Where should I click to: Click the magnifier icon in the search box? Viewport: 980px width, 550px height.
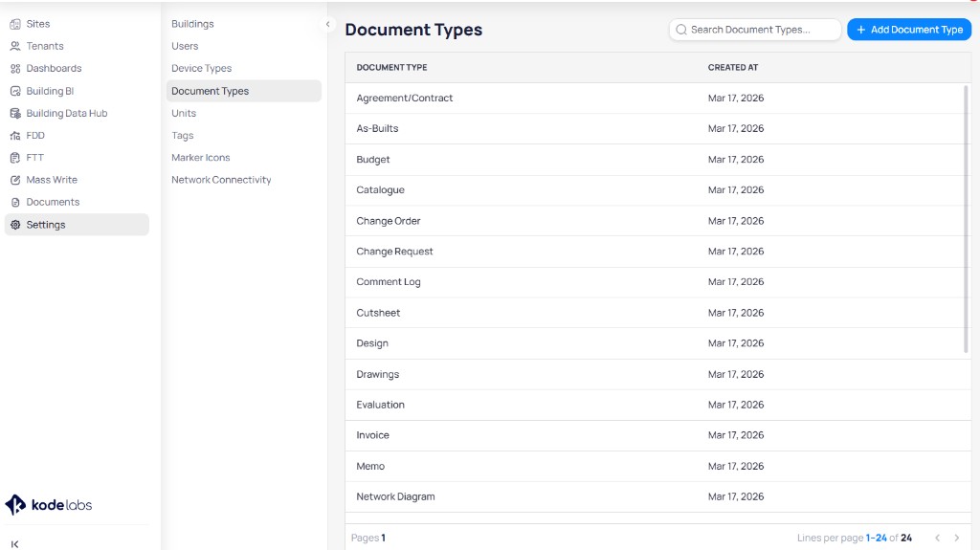[681, 30]
